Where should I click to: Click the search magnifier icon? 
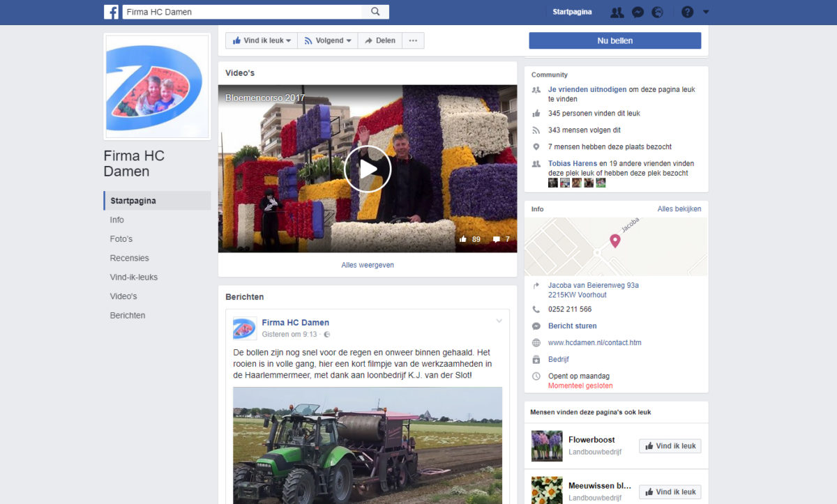[375, 12]
